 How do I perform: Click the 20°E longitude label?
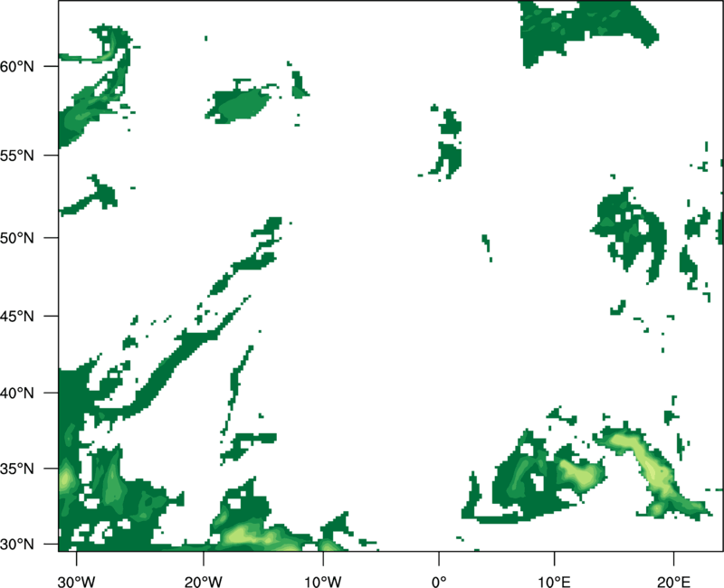pos(673,582)
